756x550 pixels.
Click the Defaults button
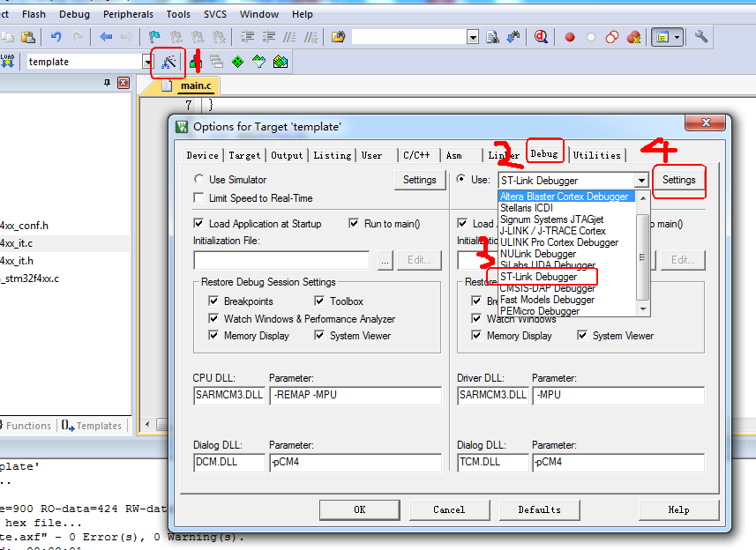(x=540, y=509)
